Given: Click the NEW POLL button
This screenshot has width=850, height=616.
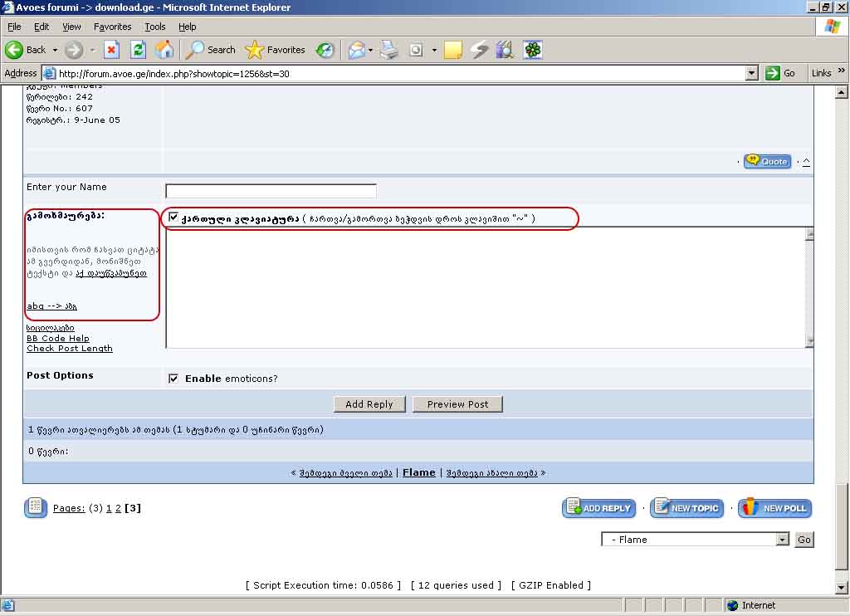Looking at the screenshot, I should pyautogui.click(x=774, y=507).
